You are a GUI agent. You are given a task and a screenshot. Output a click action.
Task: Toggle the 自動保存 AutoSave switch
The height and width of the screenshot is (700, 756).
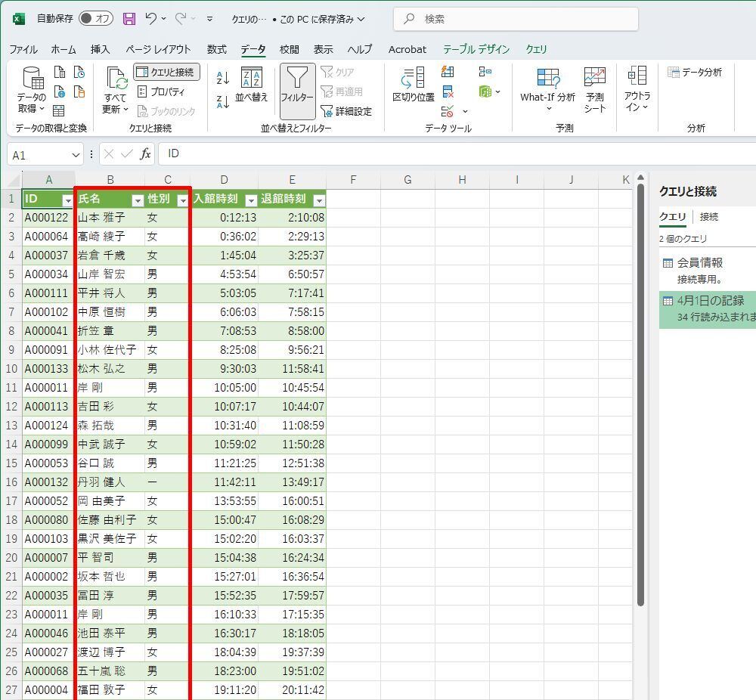96,19
